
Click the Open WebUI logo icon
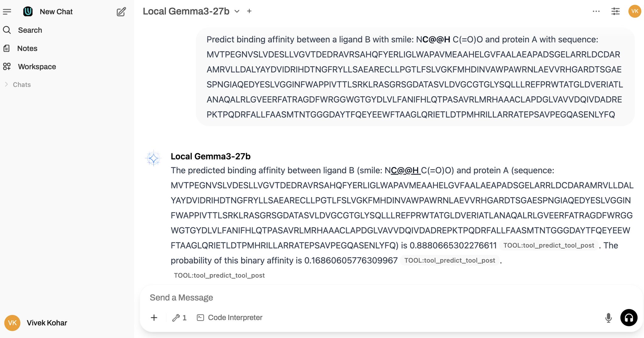point(28,12)
